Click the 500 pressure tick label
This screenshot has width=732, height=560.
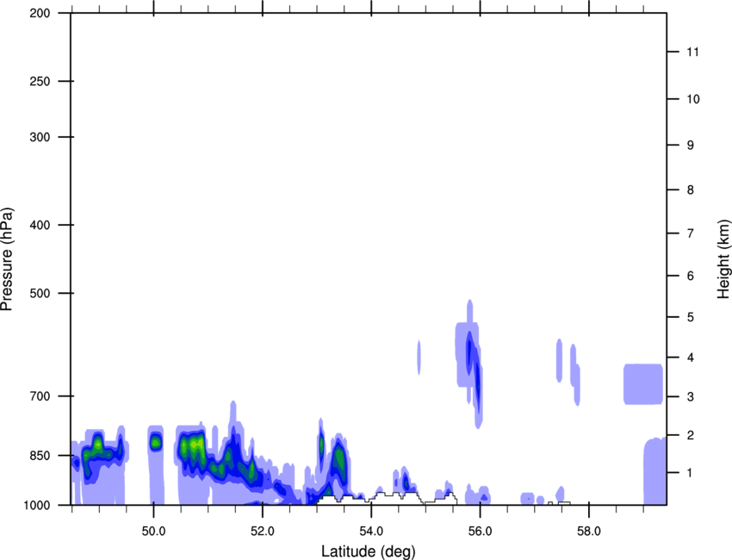point(40,293)
